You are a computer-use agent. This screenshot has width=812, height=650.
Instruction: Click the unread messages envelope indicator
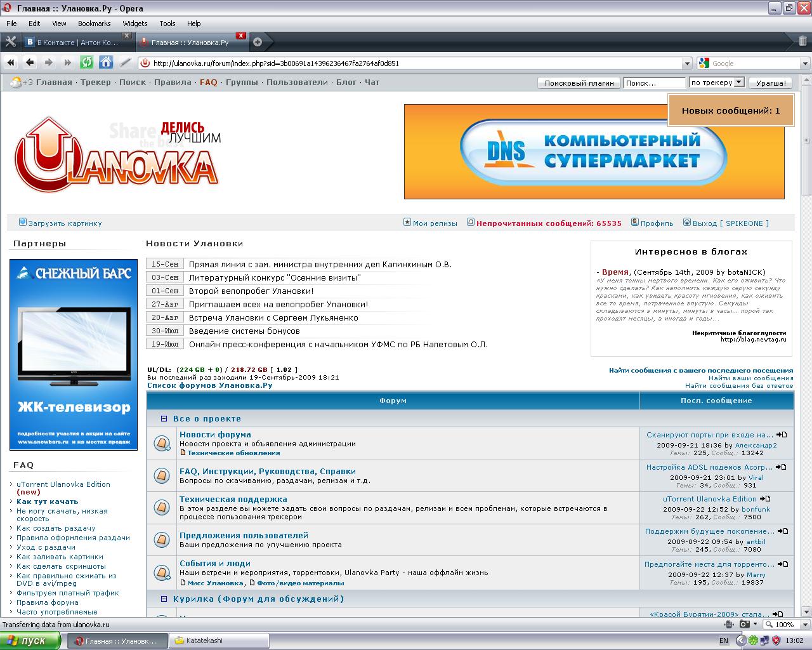(x=469, y=223)
